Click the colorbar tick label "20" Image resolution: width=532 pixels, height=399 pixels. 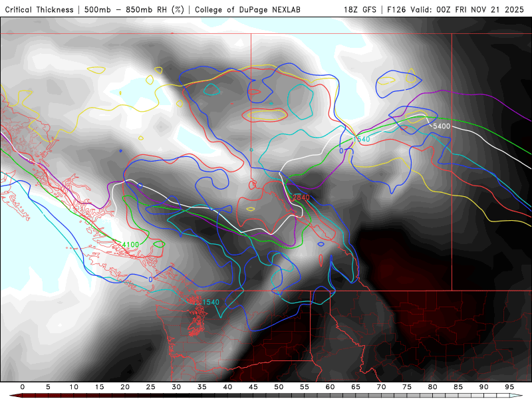pyautogui.click(x=125, y=387)
